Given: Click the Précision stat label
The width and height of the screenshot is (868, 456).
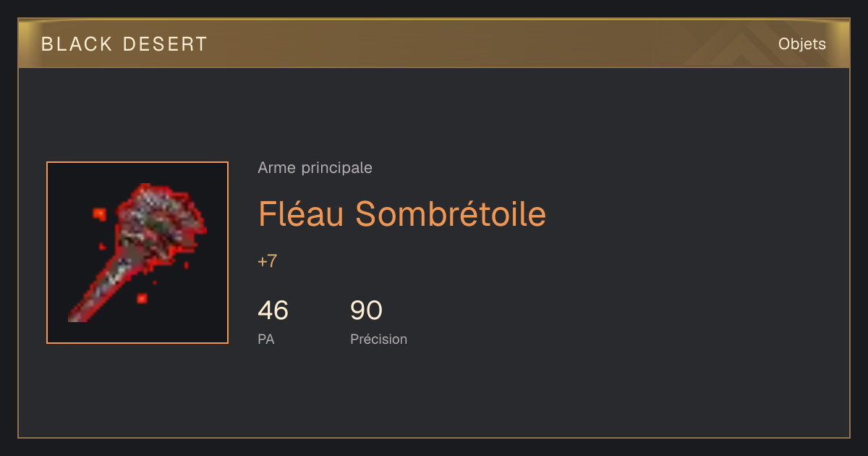Looking at the screenshot, I should click(378, 339).
